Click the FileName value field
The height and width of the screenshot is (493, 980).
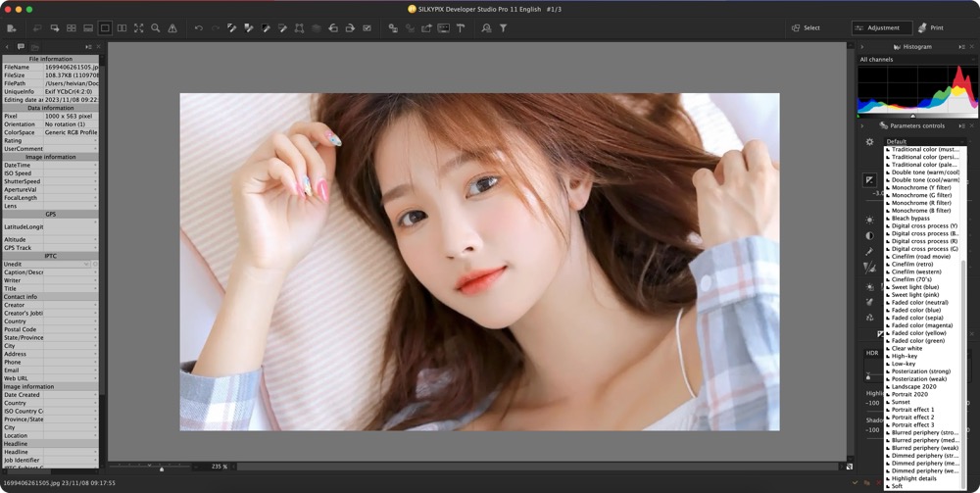72,67
